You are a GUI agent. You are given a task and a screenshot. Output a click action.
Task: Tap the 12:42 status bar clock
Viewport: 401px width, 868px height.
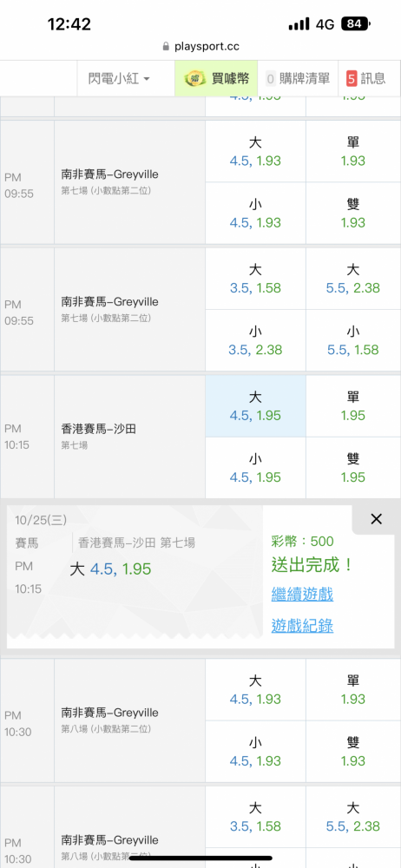69,23
